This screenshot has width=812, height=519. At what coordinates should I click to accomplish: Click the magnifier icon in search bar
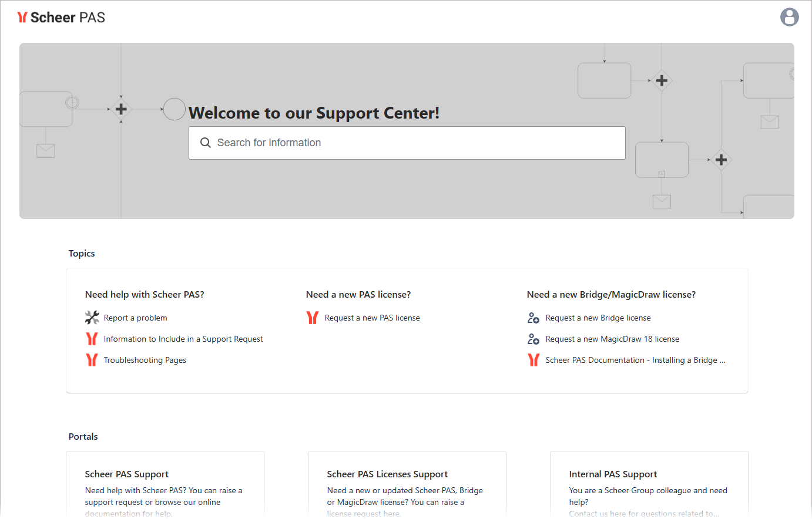click(205, 143)
